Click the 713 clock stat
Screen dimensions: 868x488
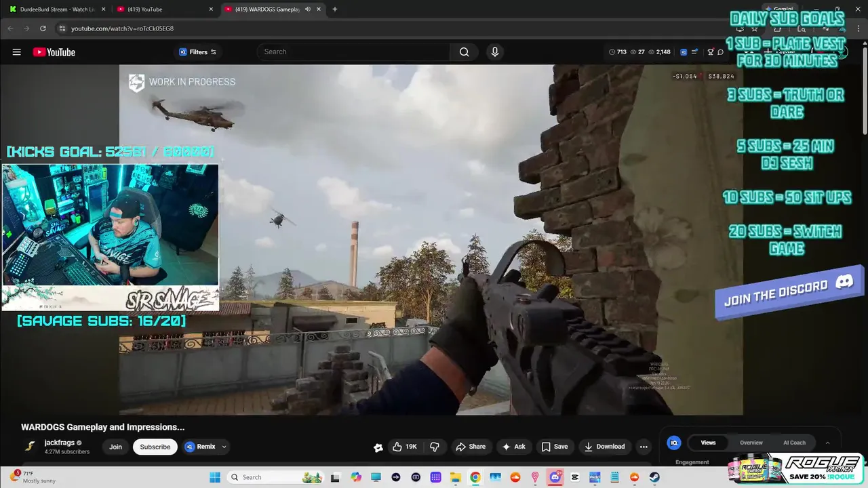[618, 52]
